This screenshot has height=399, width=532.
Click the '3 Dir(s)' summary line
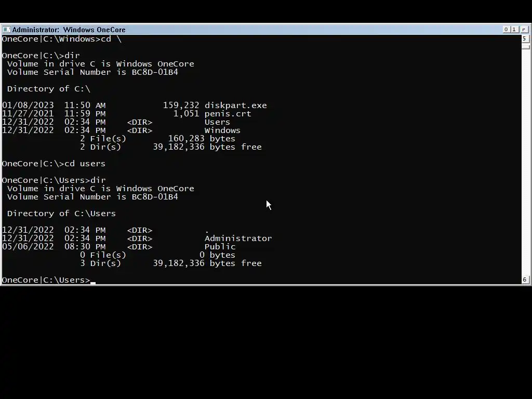[100, 263]
